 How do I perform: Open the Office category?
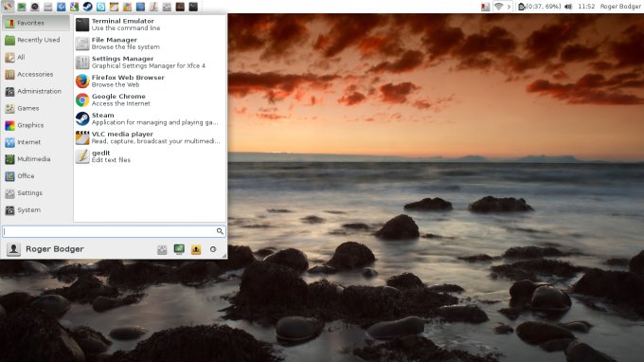[37, 176]
